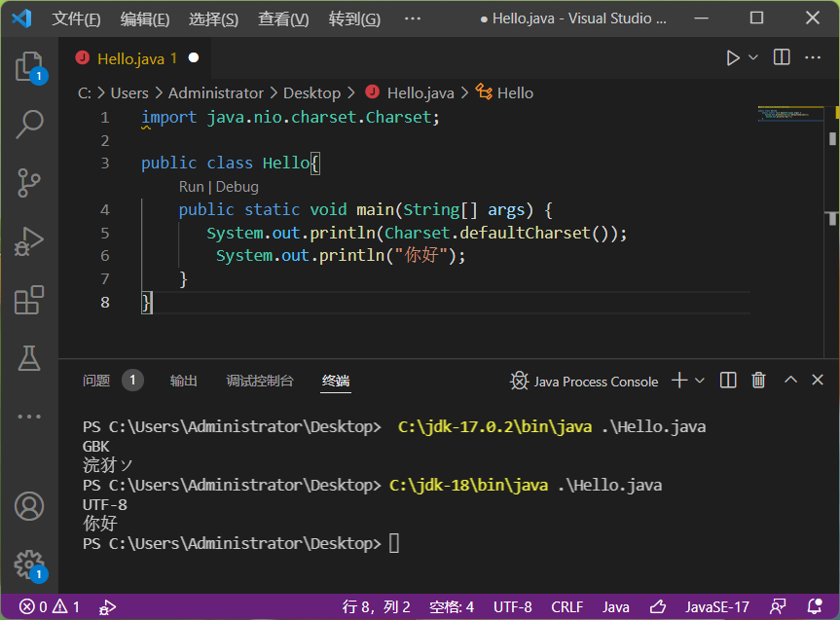Screen dimensions: 840x620
Task: Click Debug code lens above main
Action: (237, 187)
